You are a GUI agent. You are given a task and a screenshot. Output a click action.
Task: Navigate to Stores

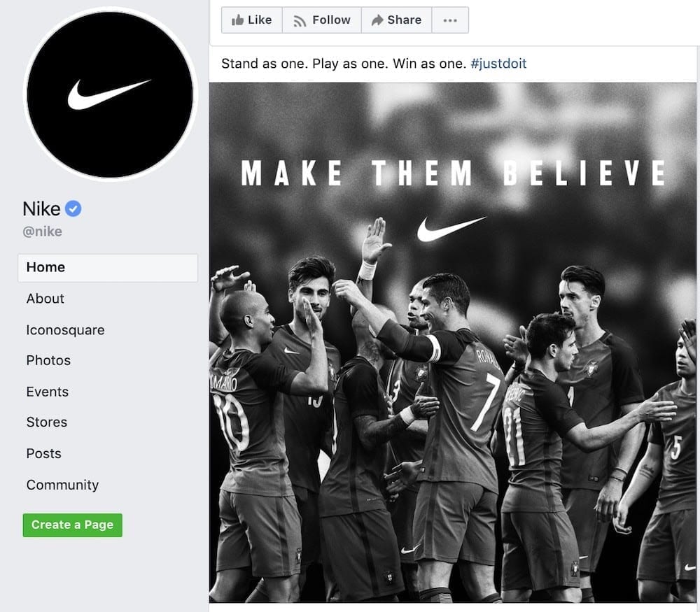click(47, 422)
